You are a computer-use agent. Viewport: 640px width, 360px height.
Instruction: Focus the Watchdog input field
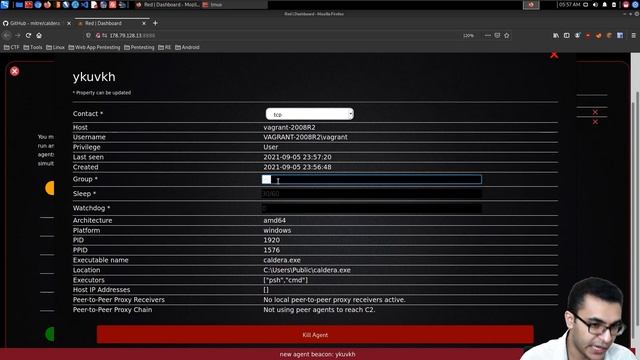371,208
